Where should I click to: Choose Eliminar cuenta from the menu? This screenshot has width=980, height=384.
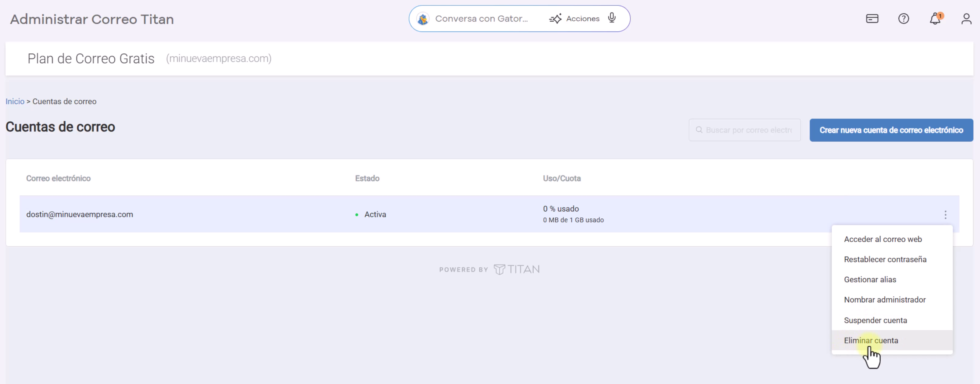coord(871,340)
